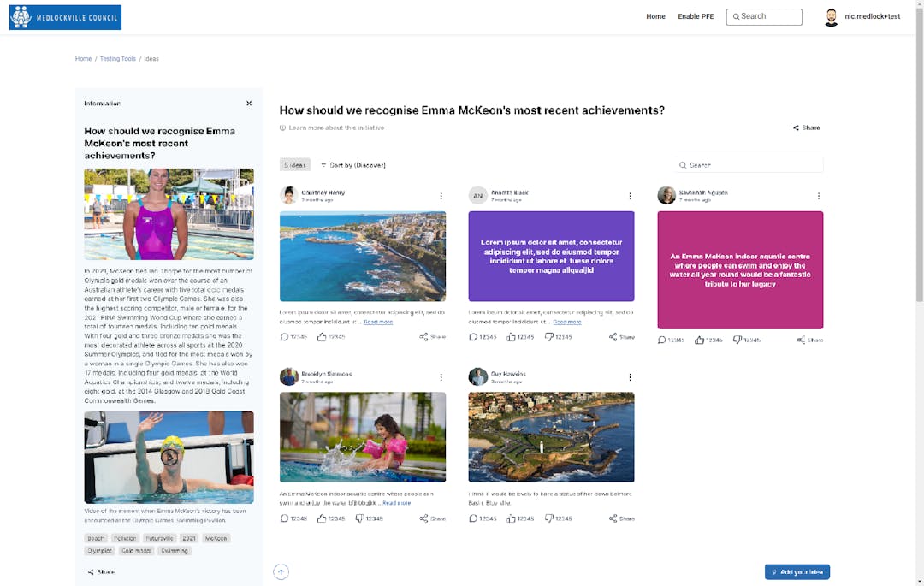This screenshot has width=924, height=586.
Task: Open the magenta aquatic centre idea card
Action: click(740, 269)
